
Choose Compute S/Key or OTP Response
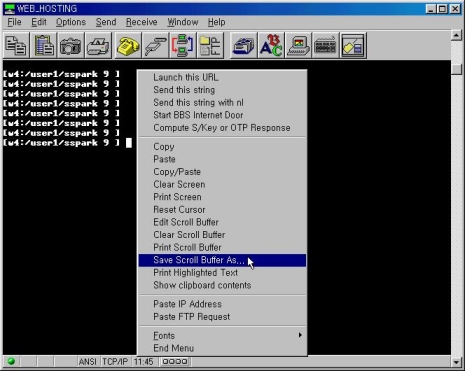222,128
